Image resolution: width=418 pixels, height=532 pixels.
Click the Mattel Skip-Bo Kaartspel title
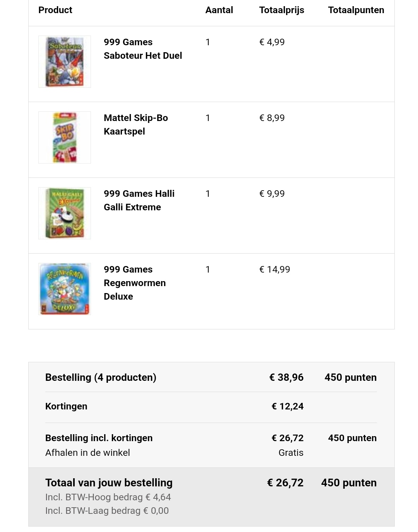click(136, 124)
